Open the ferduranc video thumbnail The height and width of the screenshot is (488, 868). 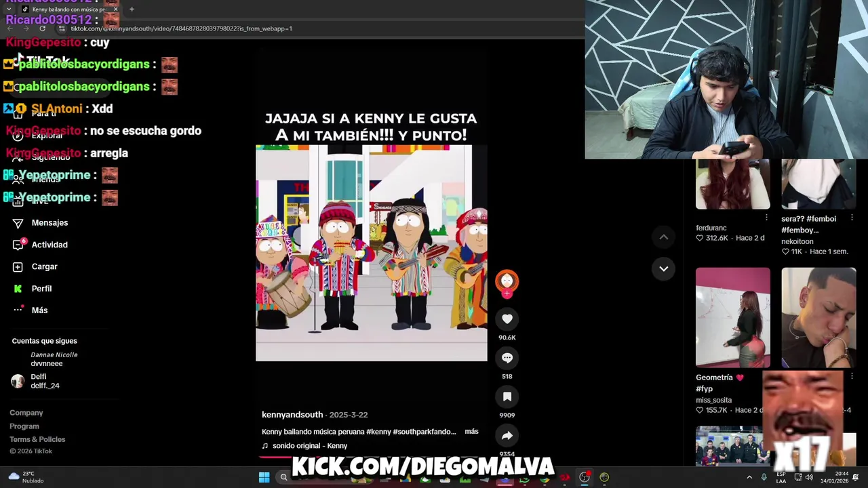tap(732, 184)
